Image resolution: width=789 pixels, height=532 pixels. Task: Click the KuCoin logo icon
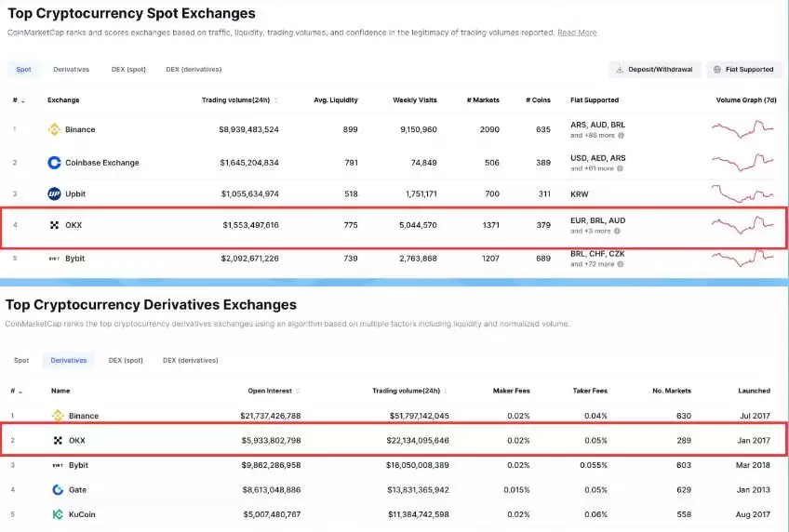pos(58,513)
